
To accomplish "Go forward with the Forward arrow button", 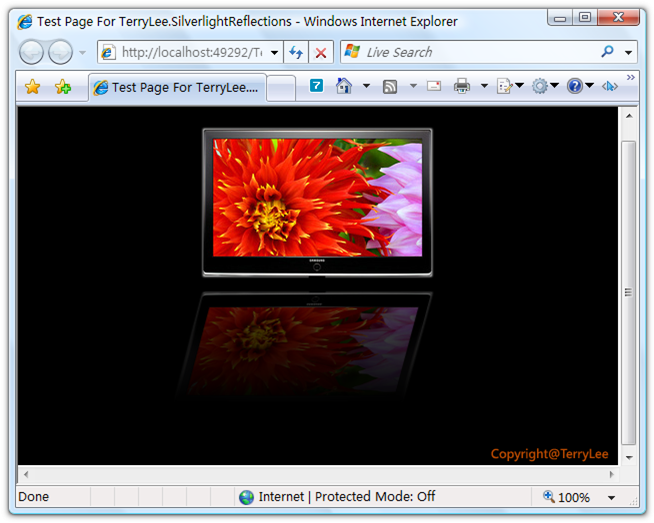I will tap(60, 53).
